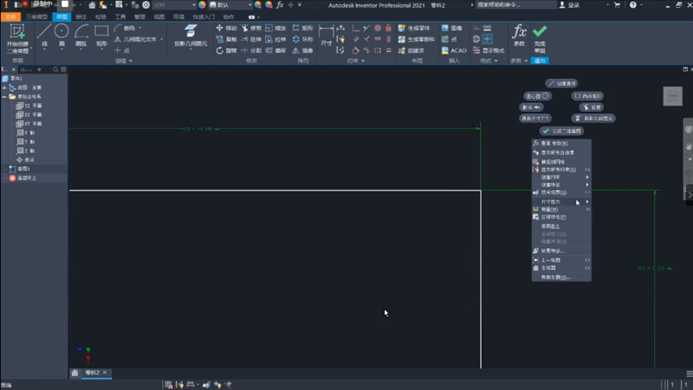
Task: Expand the Origin folder tree node
Action: pos(4,96)
